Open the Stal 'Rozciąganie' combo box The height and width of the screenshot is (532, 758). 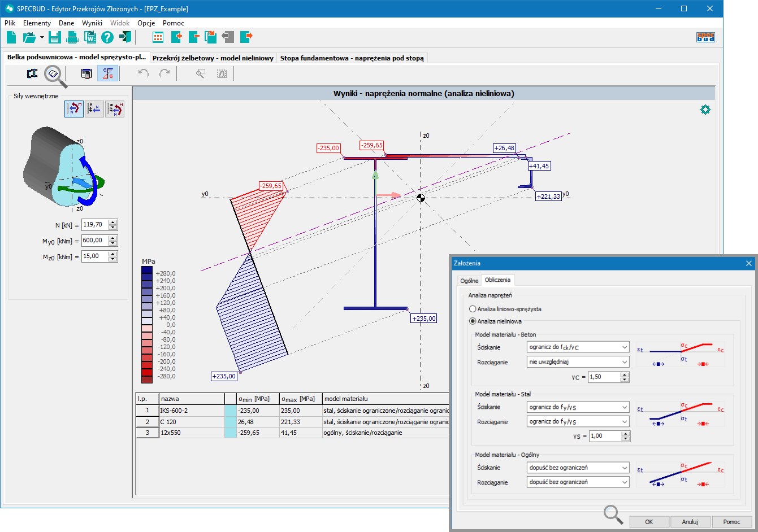coord(578,422)
